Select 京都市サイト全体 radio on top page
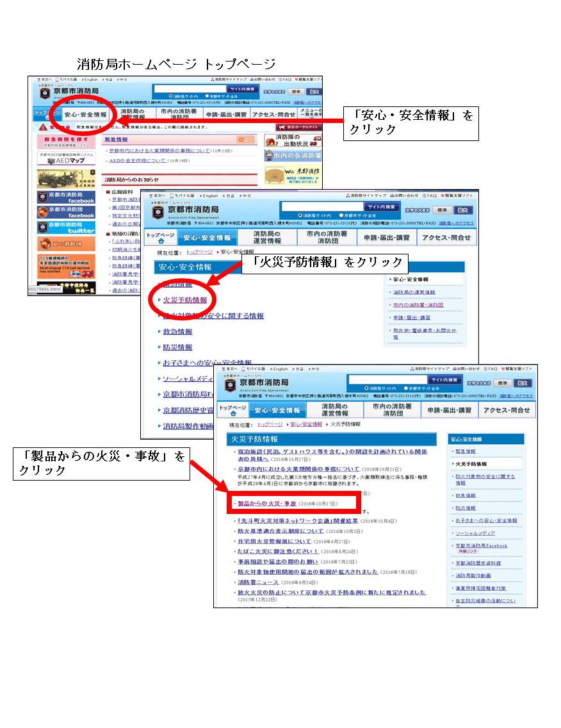 click(x=207, y=96)
